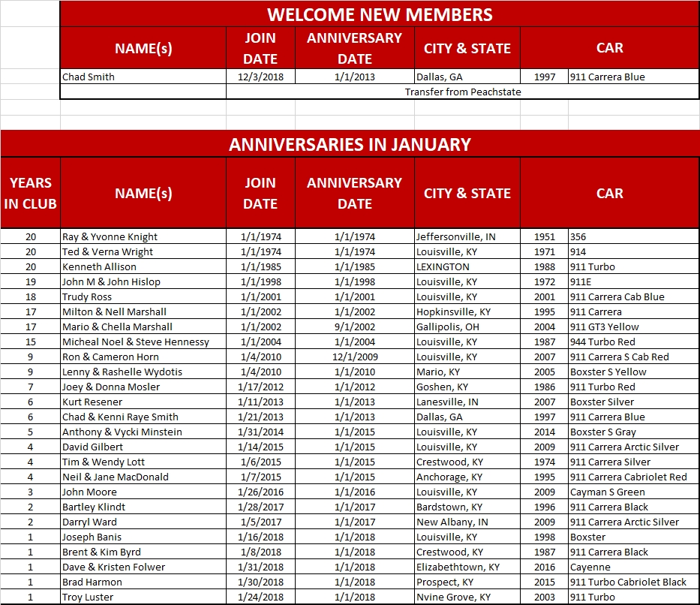Click the 'David Gilbert' name cell
This screenshot has width=700, height=605.
pos(143,447)
